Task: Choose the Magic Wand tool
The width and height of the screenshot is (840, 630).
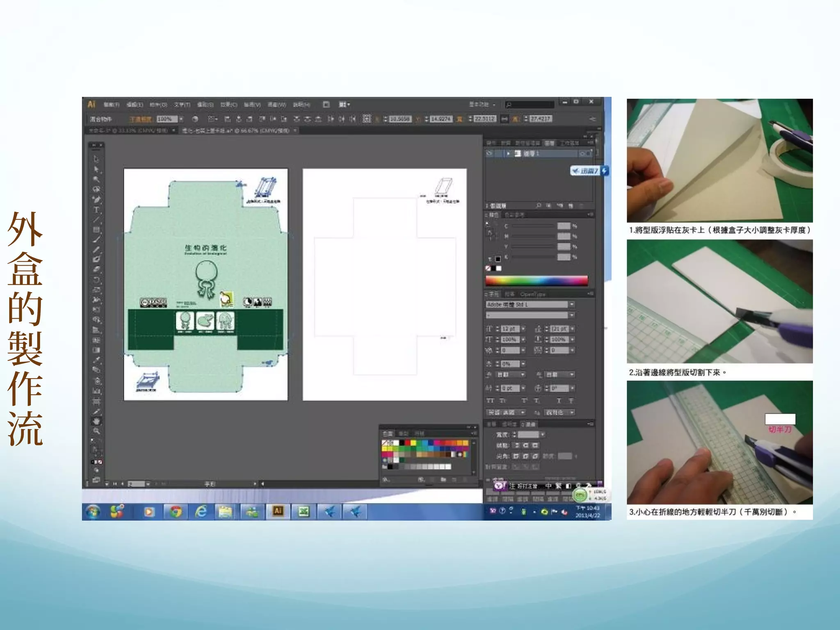Action: coord(97,179)
